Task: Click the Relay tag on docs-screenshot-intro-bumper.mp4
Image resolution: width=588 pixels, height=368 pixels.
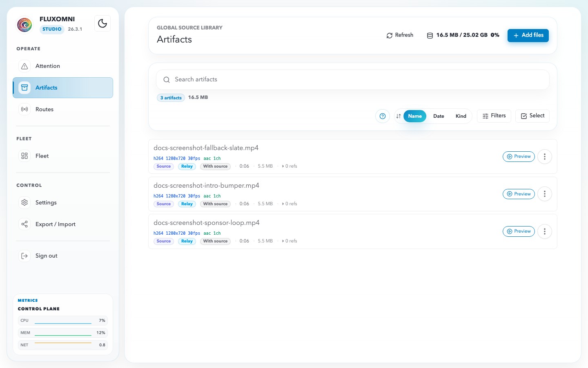Action: [x=187, y=204]
